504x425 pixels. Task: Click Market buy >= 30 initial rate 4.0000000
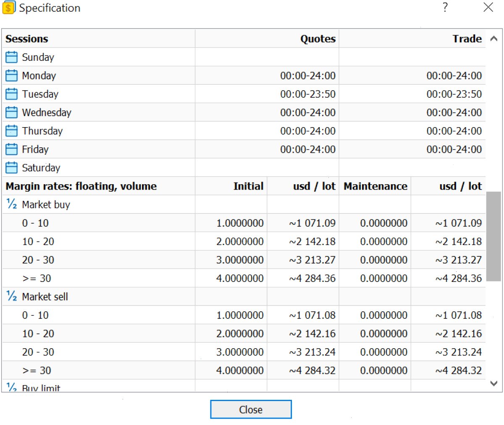(x=240, y=279)
